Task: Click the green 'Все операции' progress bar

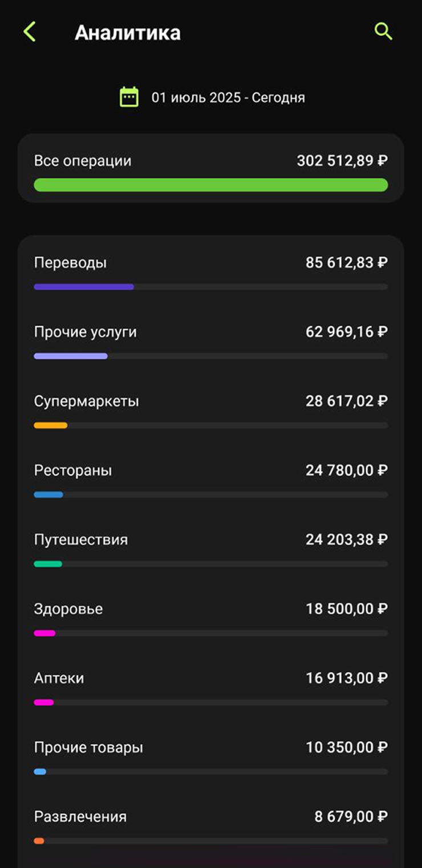Action: 211,185
